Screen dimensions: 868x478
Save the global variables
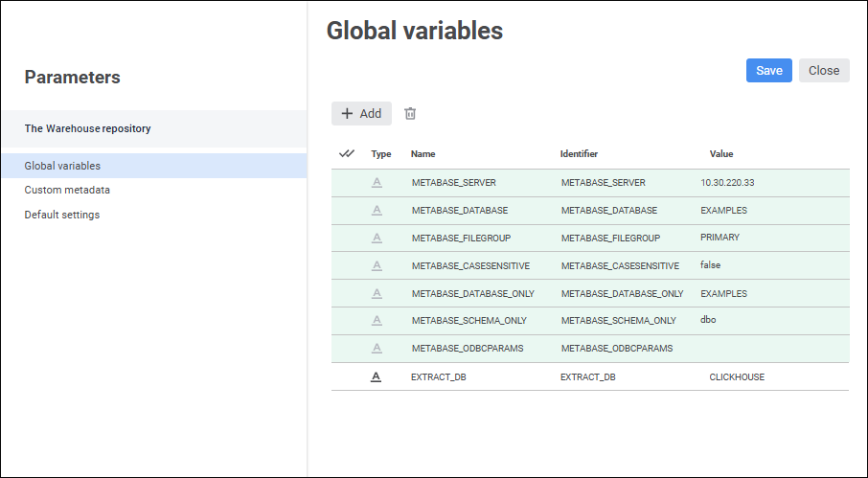point(768,71)
